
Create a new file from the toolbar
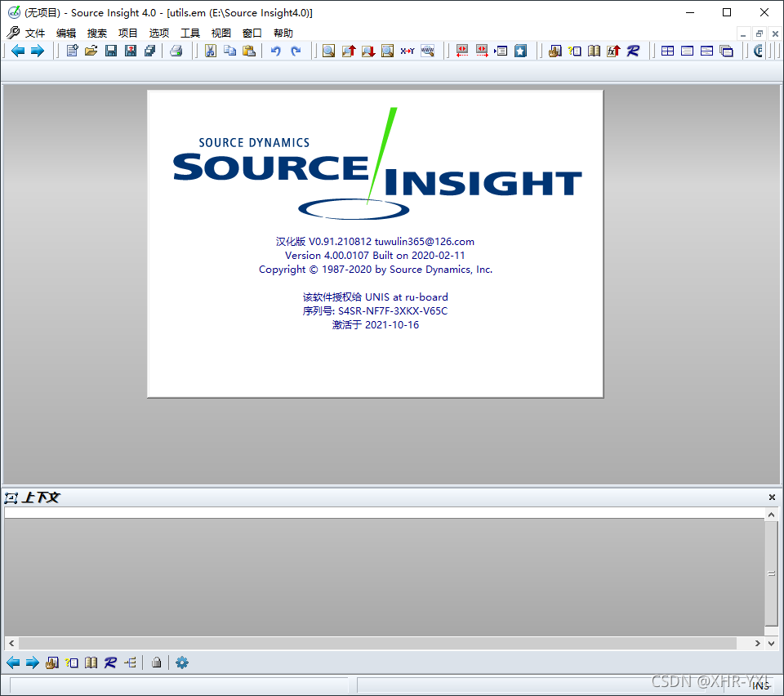pyautogui.click(x=72, y=51)
